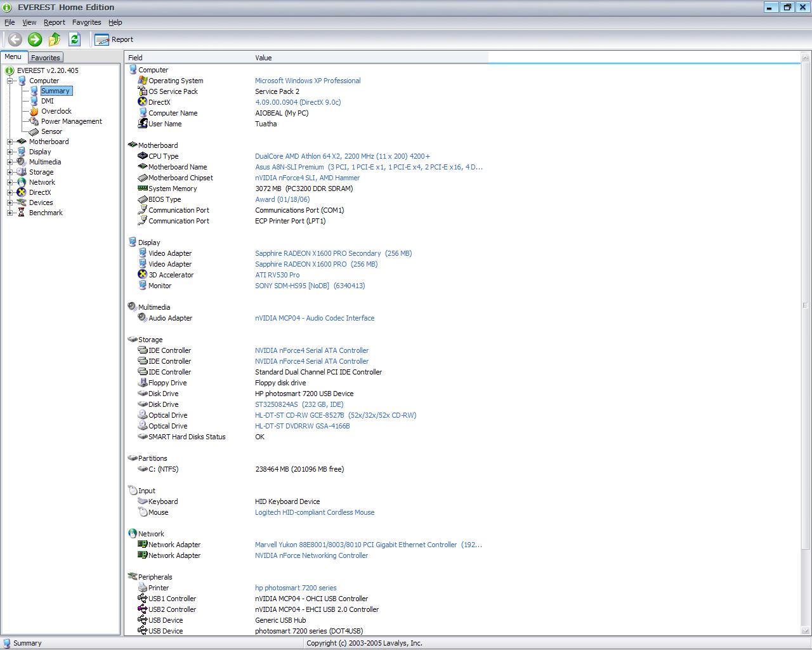
Task: Click the Back navigation arrow icon
Action: tap(15, 39)
